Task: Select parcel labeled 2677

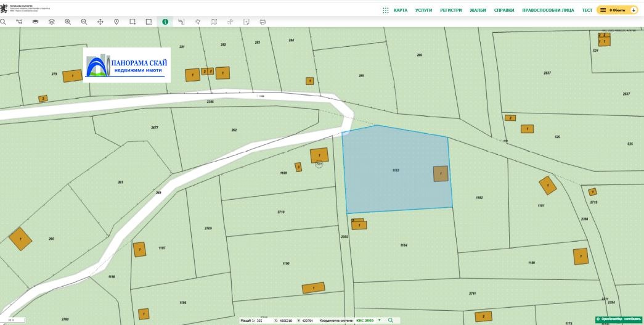Action: tap(155, 128)
